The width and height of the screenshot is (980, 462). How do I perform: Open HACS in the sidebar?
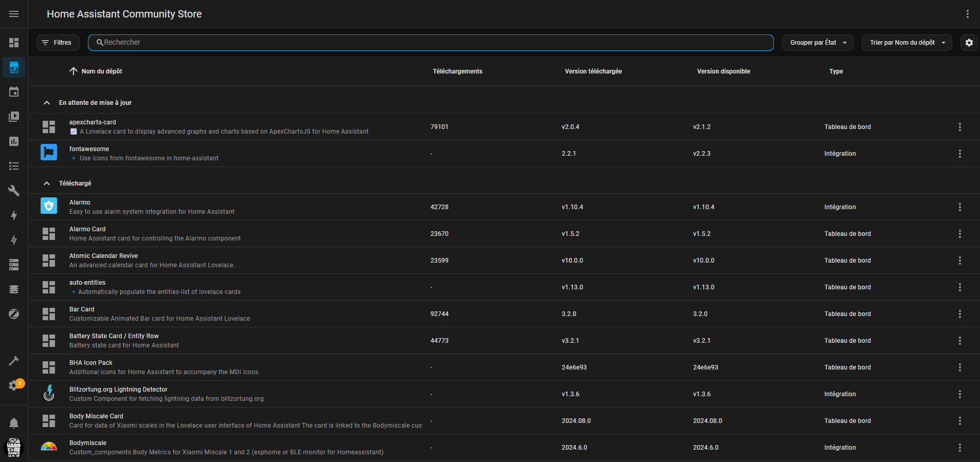14,67
